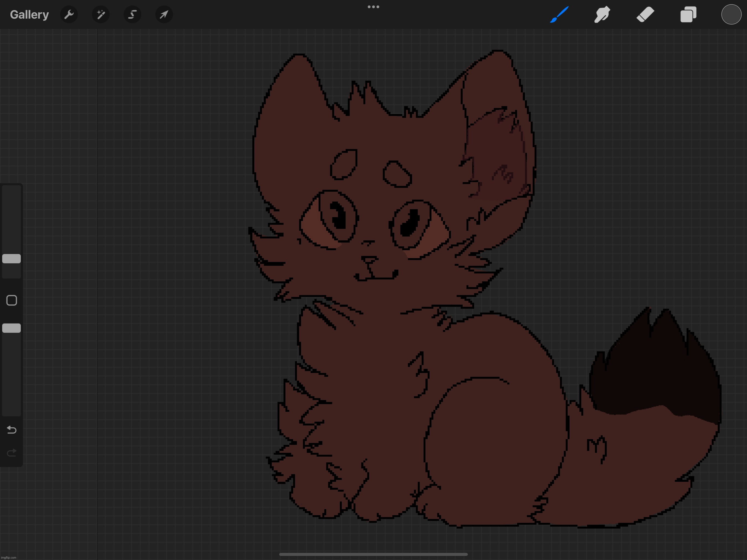The height and width of the screenshot is (560, 747).
Task: Activate the Transform arrow tool
Action: coord(164,14)
